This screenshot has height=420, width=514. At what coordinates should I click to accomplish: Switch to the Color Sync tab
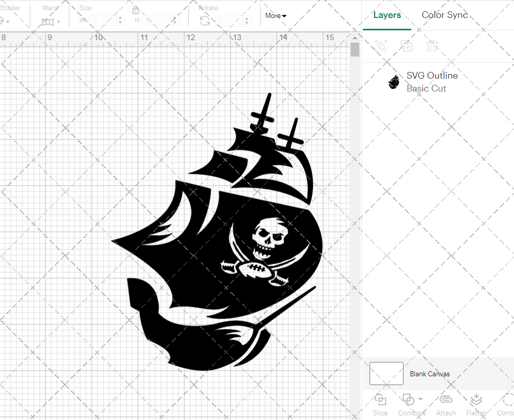point(445,15)
